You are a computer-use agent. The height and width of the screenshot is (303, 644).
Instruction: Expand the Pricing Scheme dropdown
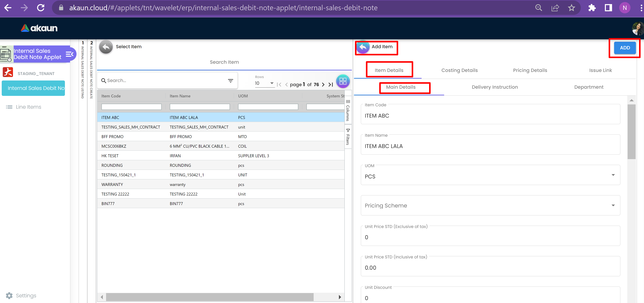613,205
